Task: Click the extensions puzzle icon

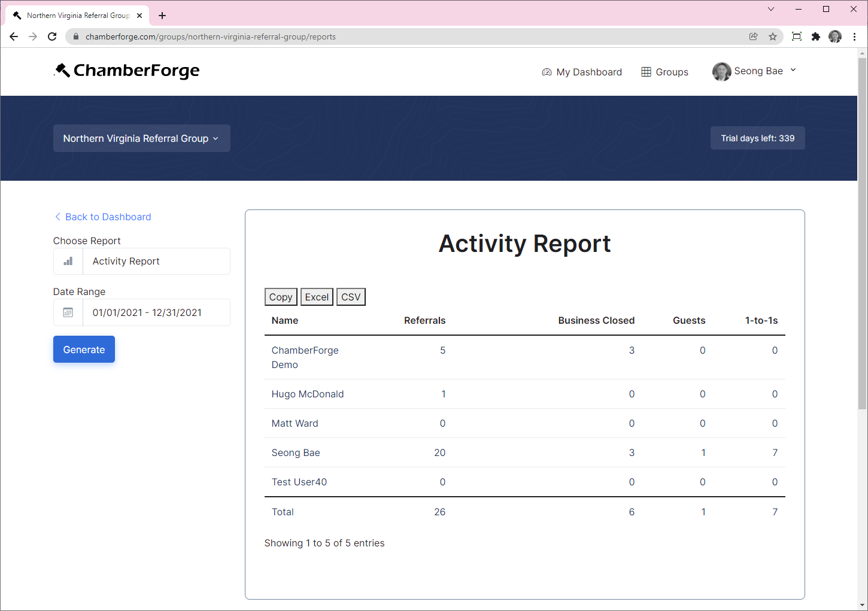Action: click(x=816, y=37)
